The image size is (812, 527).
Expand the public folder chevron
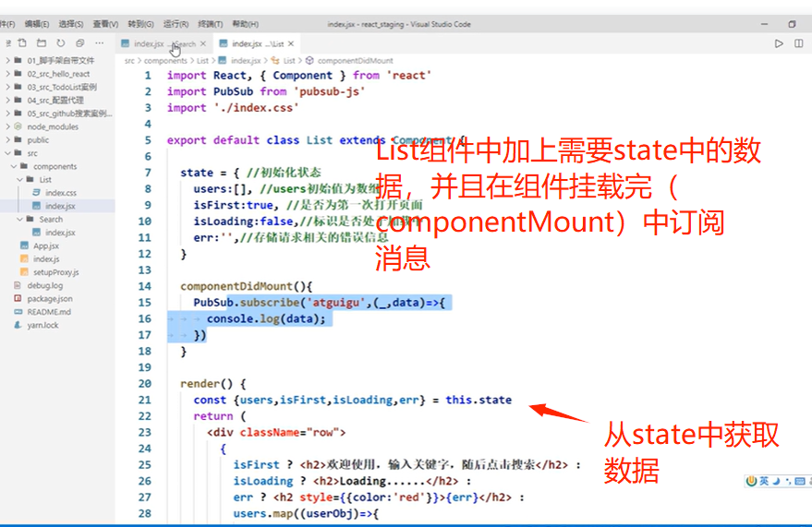(x=7, y=140)
